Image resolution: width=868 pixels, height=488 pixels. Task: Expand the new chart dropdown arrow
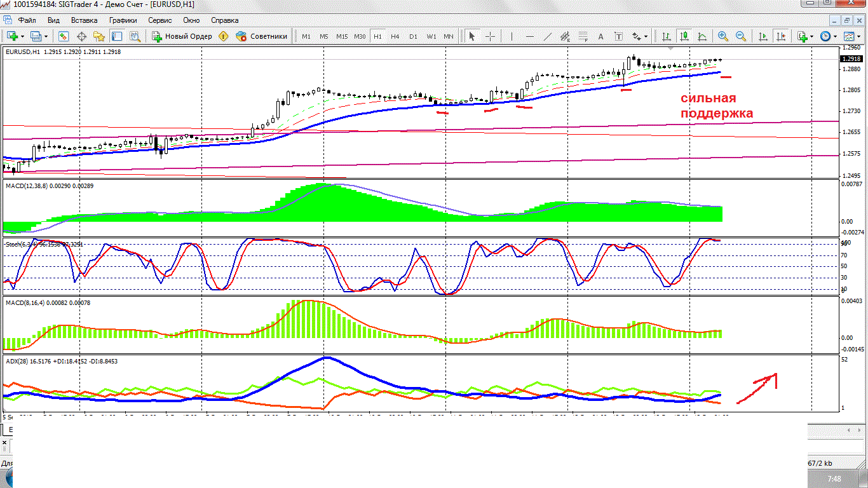[x=22, y=36]
